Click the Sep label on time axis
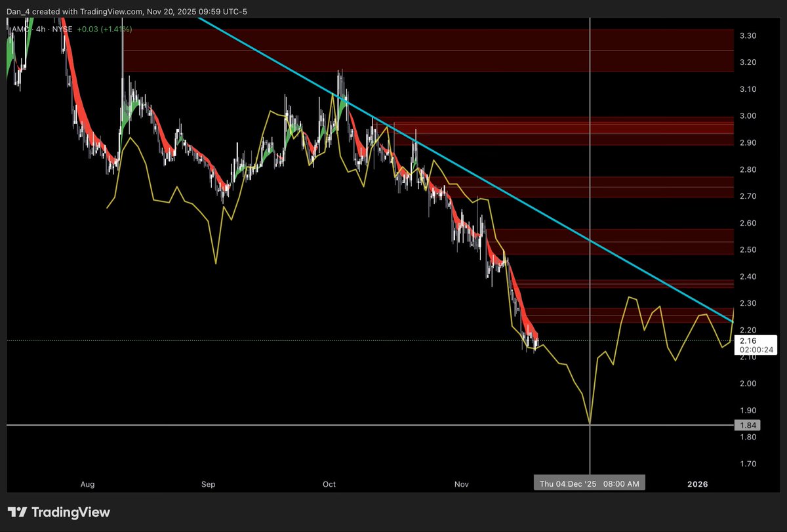787x532 pixels. 208,484
